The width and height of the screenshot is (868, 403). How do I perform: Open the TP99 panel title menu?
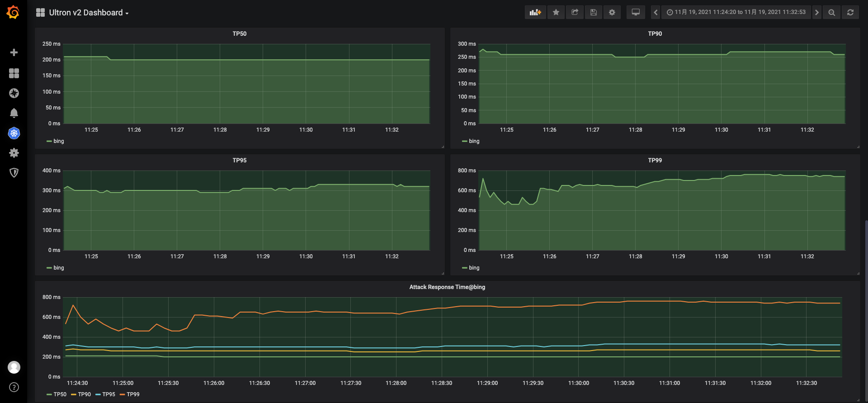[655, 161]
